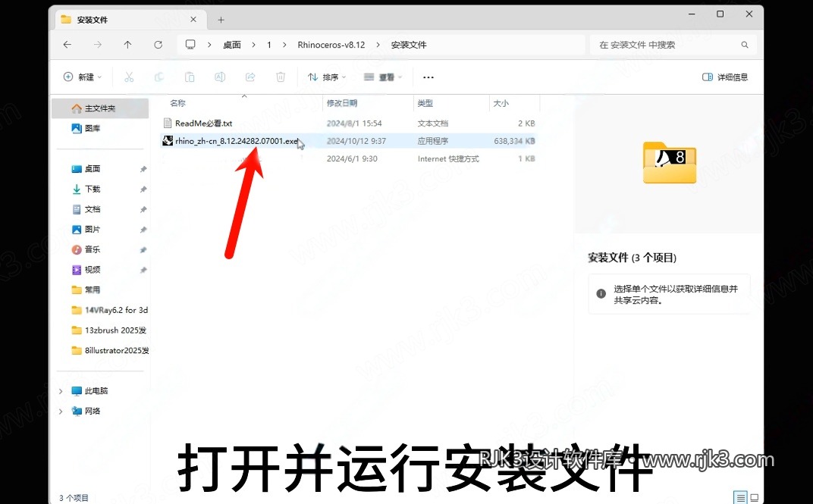Click the paste icon
The width and height of the screenshot is (813, 504).
coord(190,77)
